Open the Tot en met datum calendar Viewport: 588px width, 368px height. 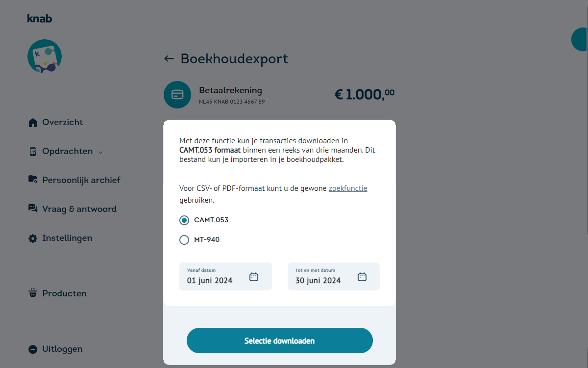click(x=362, y=277)
